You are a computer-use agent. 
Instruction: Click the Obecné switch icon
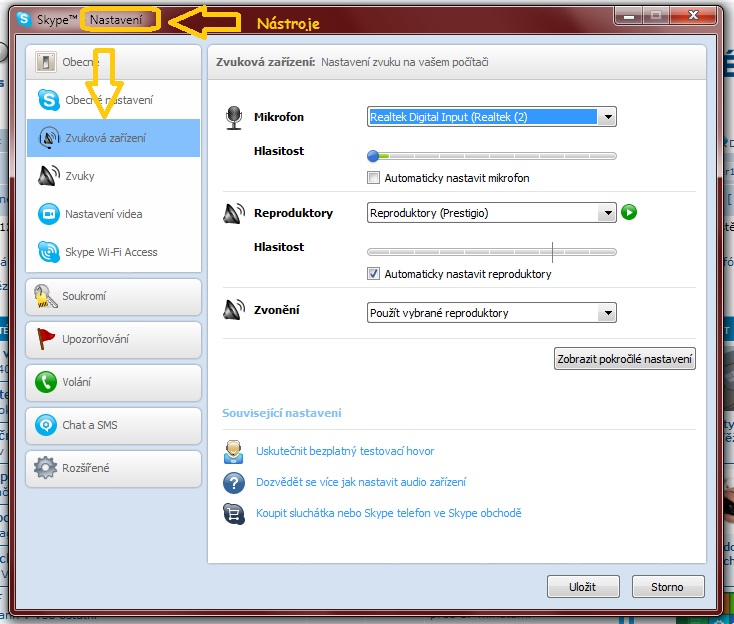point(45,62)
